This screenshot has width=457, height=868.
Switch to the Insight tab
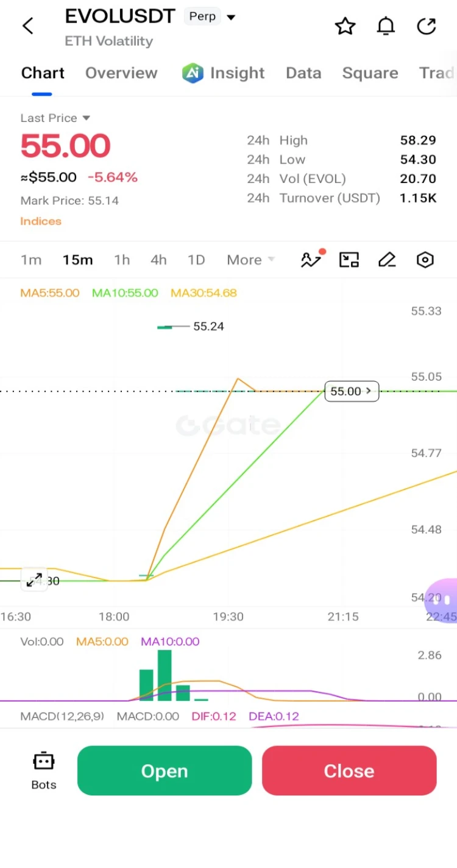237,73
